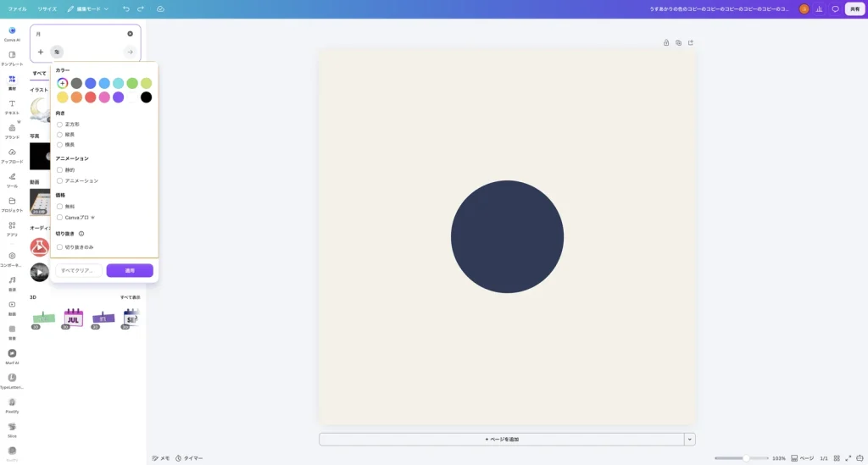Click the 共有 share button
The height and width of the screenshot is (465, 868).
point(854,8)
